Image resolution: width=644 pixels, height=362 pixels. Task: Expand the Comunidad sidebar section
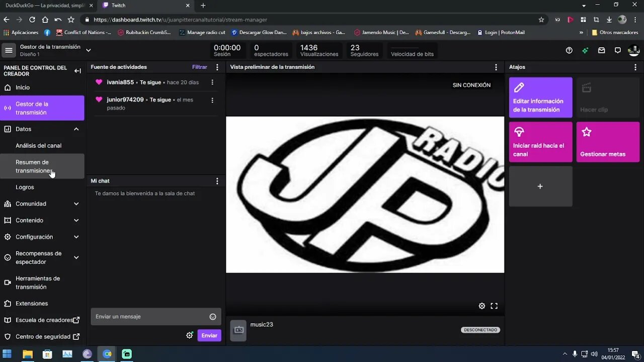[x=76, y=204]
